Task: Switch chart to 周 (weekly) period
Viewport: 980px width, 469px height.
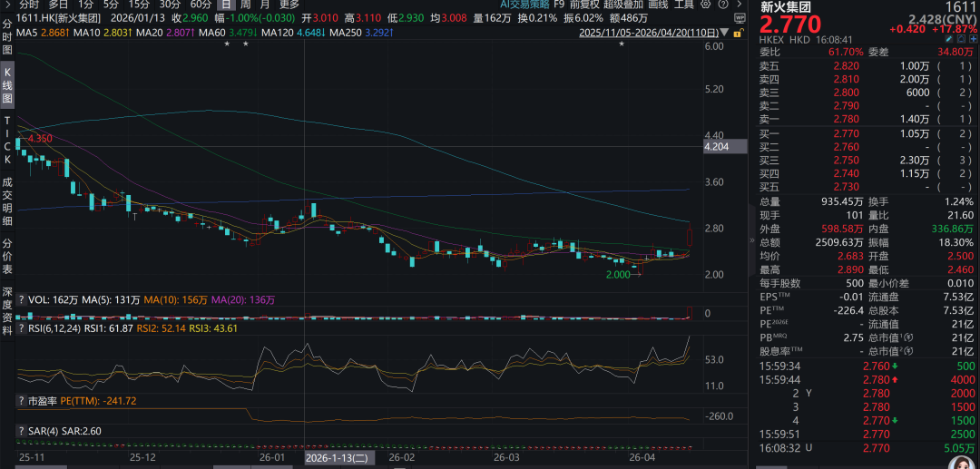Action: coord(246,5)
